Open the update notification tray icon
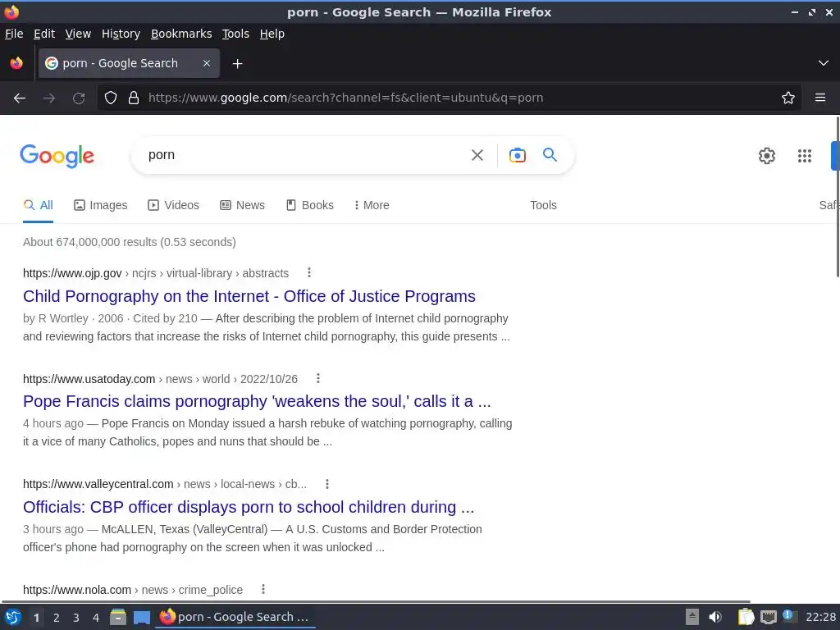Screen dimensions: 840x630 pos(788,616)
